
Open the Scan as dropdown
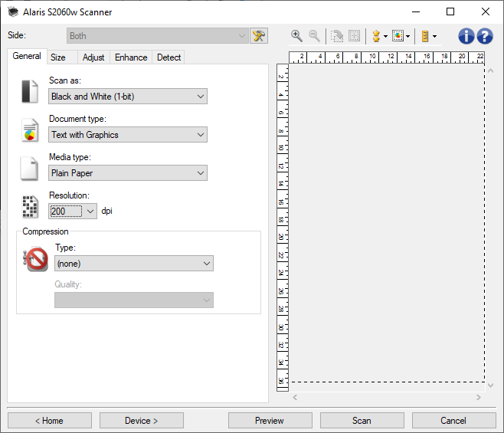click(128, 97)
